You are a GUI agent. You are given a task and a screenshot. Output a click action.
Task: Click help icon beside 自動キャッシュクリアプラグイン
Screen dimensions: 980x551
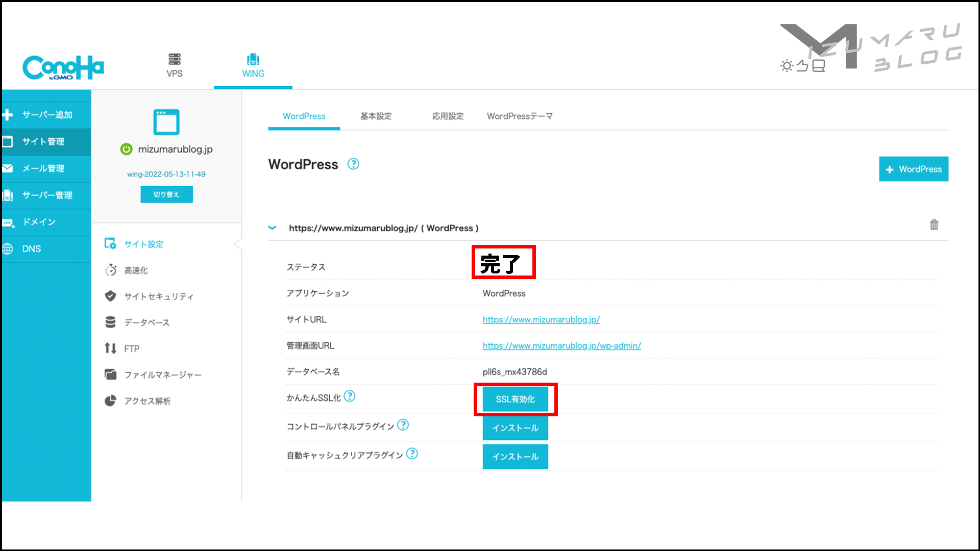coord(412,454)
